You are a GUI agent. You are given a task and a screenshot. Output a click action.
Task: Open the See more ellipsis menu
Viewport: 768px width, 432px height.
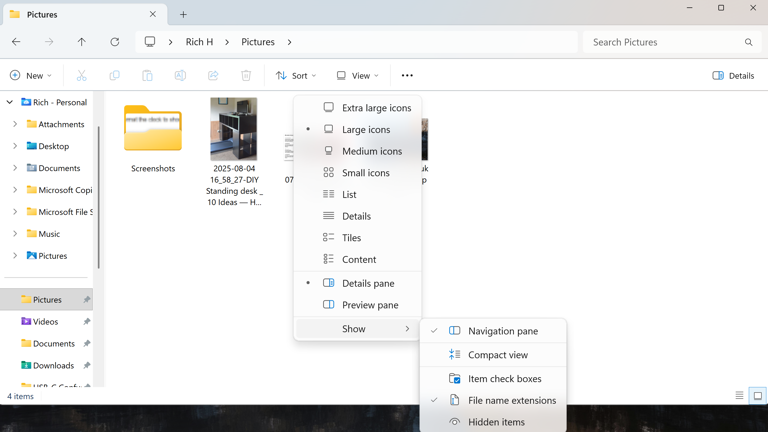click(407, 75)
